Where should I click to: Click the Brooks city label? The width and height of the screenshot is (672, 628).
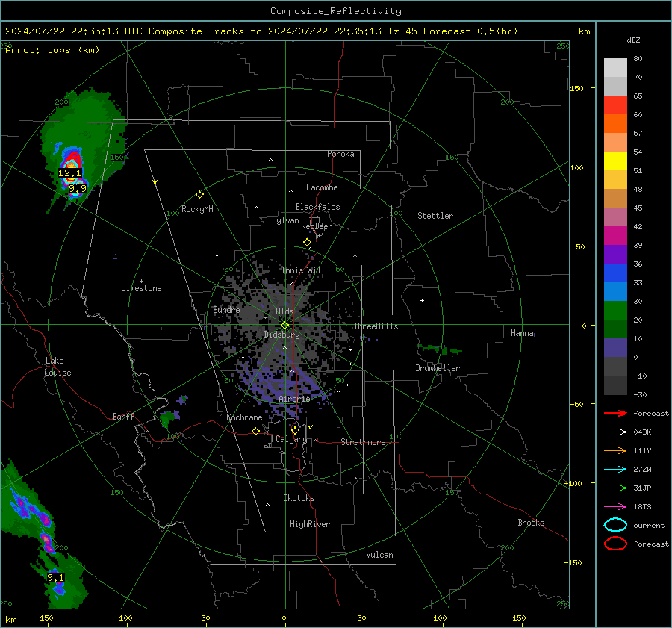531,523
